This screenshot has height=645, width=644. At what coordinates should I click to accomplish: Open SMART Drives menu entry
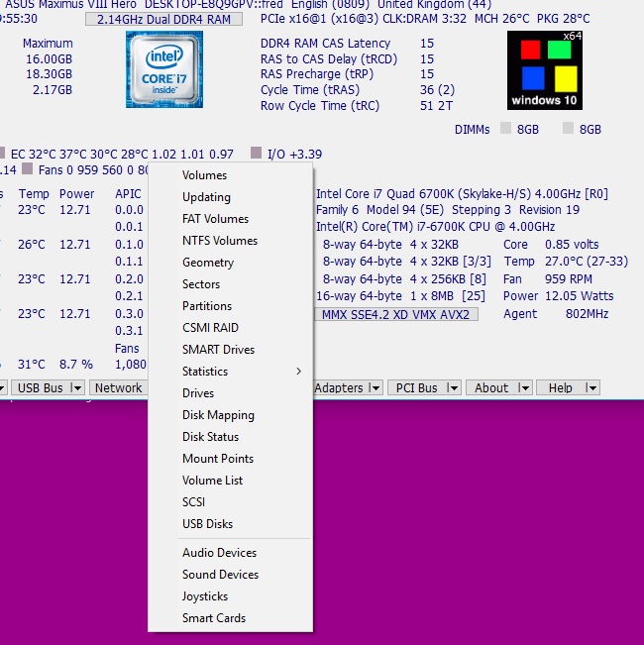tap(230, 350)
